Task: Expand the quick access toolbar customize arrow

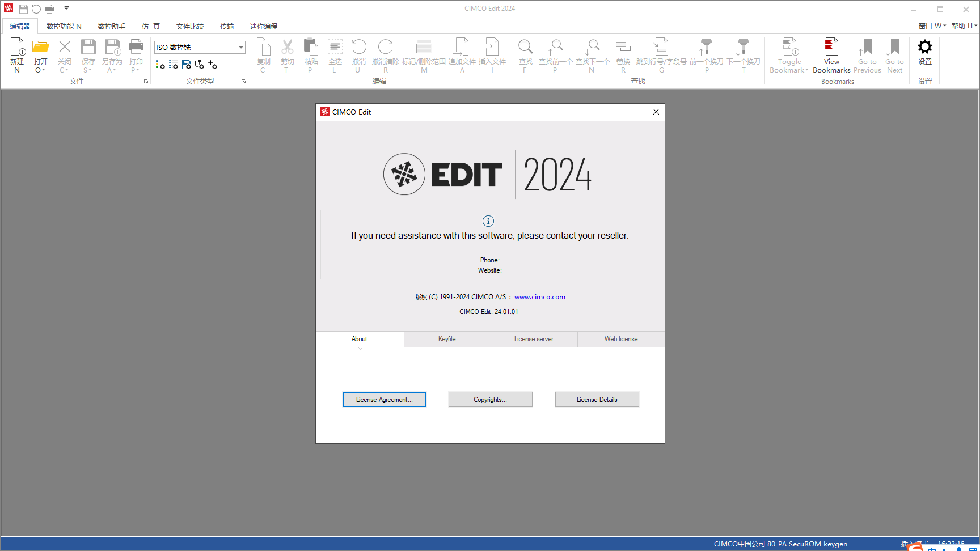Action: tap(66, 9)
